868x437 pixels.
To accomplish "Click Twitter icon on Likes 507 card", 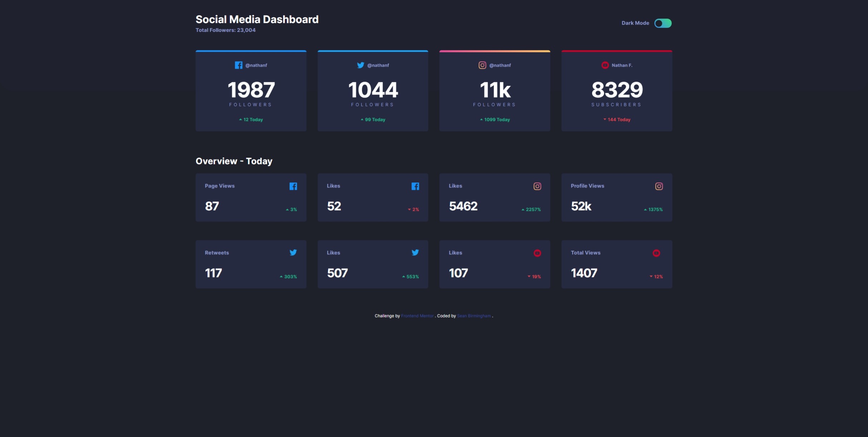I will 415,252.
